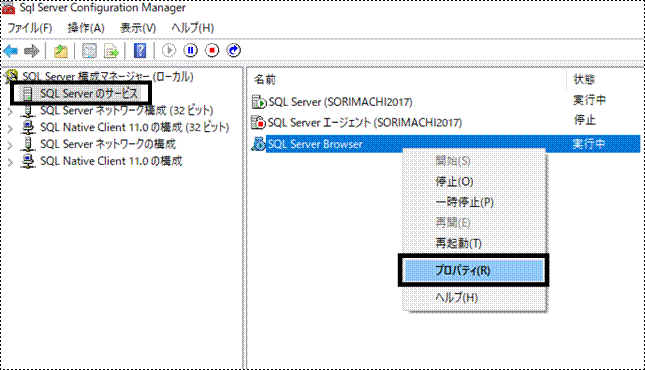This screenshot has height=370, width=645.
Task: Select SQL Server 構成マネージャー (ローカル) root node
Action: tap(108, 77)
